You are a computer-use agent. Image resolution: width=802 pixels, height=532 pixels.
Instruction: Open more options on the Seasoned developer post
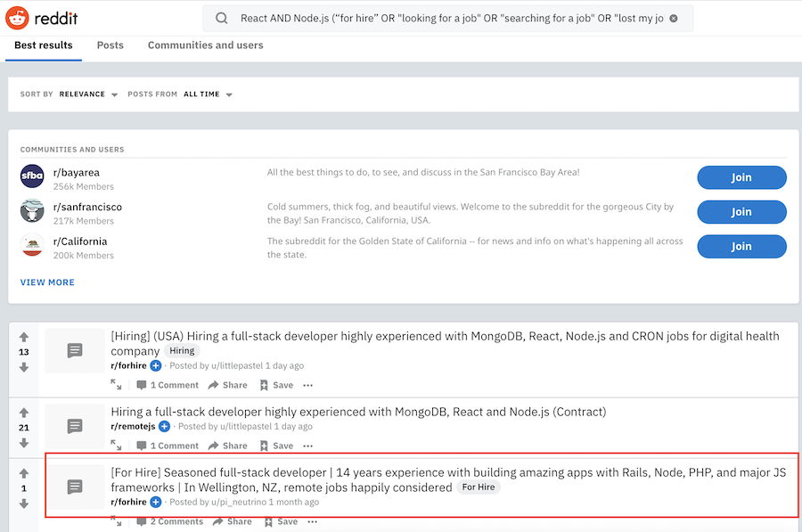313,521
